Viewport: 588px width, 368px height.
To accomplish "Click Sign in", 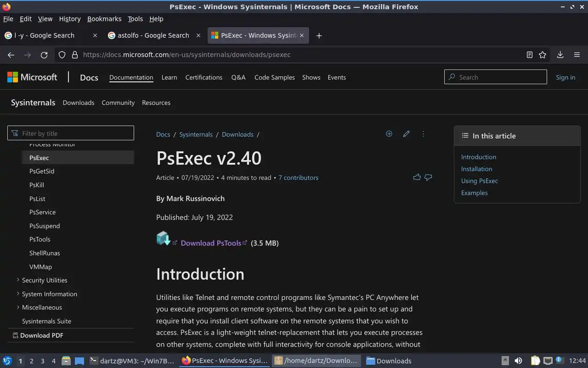I will point(565,77).
